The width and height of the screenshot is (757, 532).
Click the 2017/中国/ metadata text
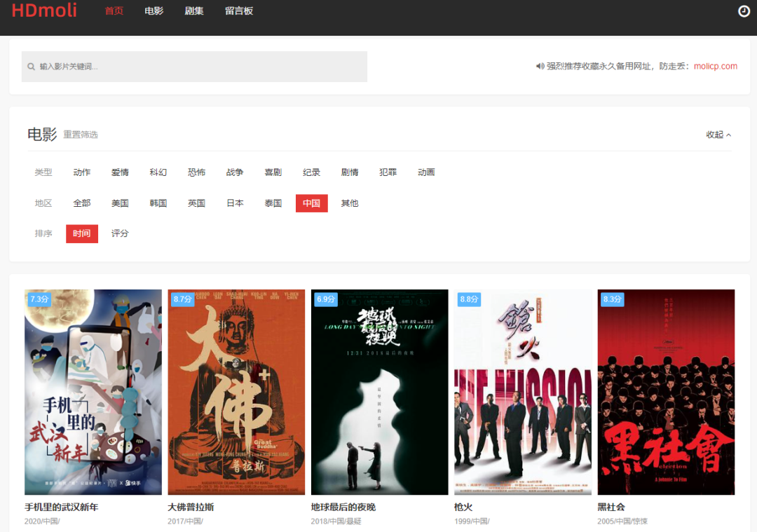point(185,521)
